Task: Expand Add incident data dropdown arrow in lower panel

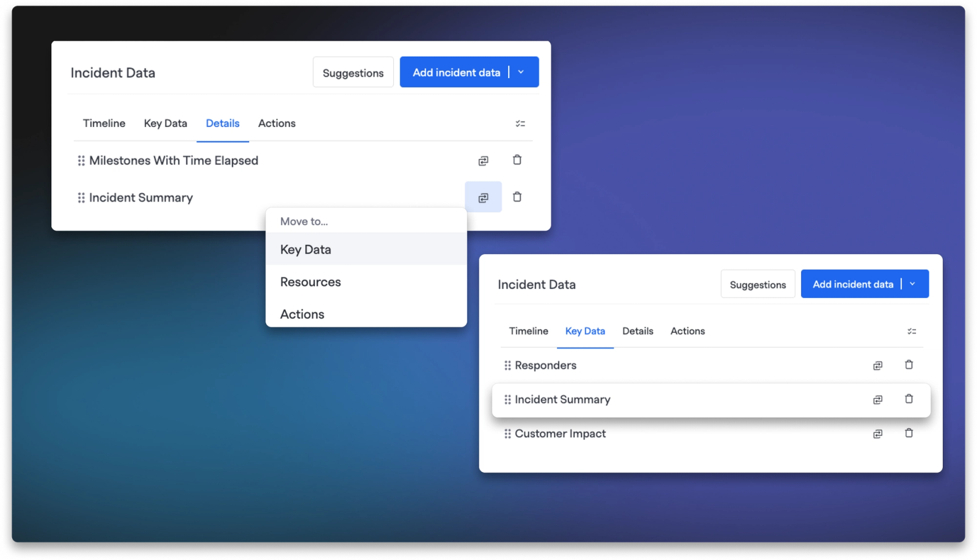Action: pos(913,284)
